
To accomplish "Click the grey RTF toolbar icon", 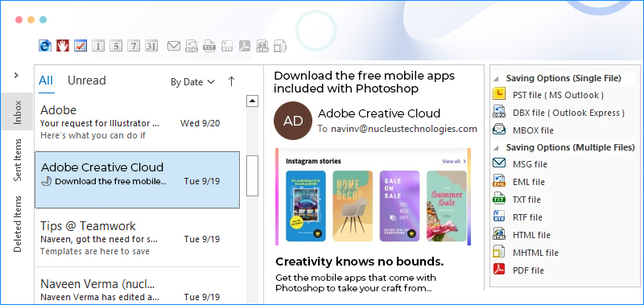I will click(227, 46).
